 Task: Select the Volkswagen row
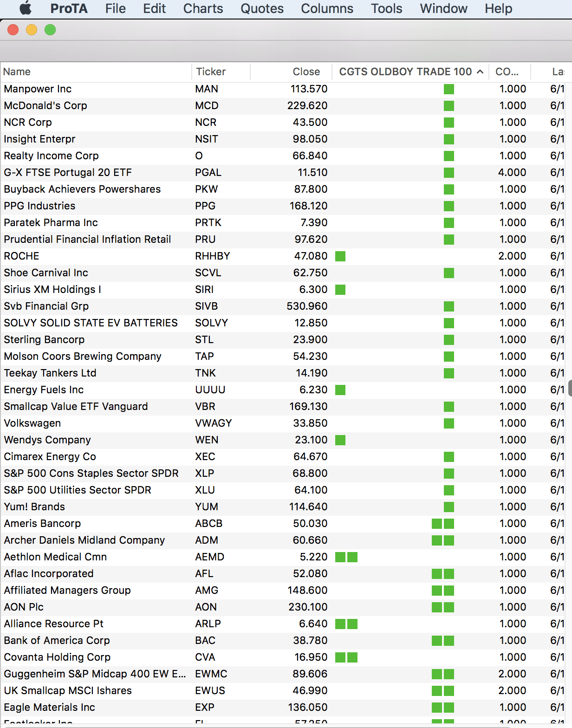click(x=283, y=423)
